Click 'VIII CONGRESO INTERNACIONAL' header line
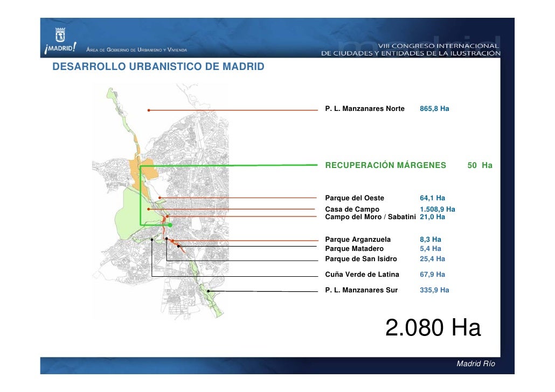This screenshot has width=555, height=392. (x=438, y=46)
